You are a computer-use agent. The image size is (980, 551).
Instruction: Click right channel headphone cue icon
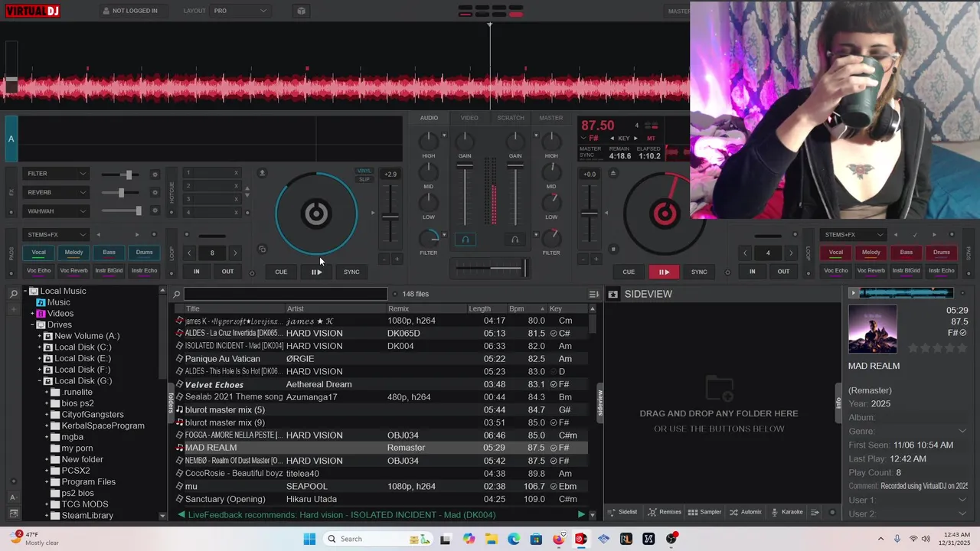tap(515, 240)
